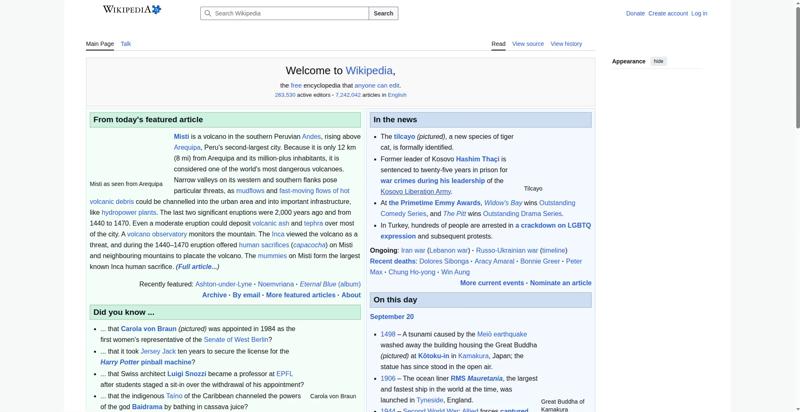
Task: Open the Carola von Braun link
Action: coord(148,329)
